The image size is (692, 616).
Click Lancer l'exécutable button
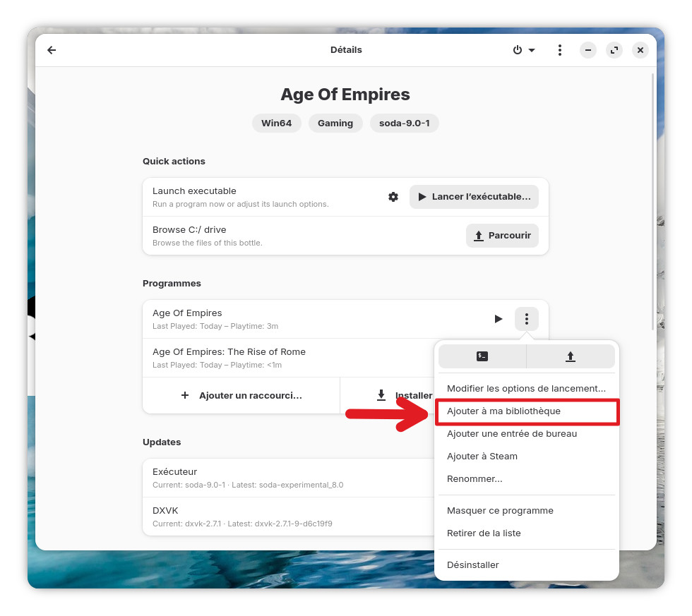474,197
